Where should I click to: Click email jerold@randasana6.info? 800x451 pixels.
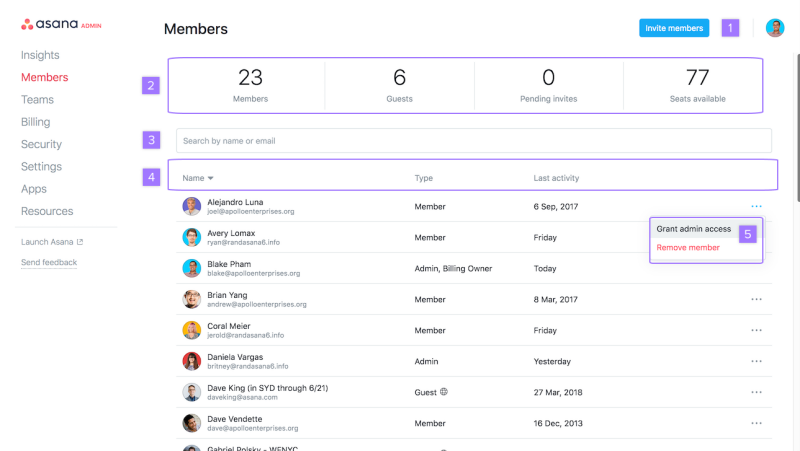click(245, 335)
